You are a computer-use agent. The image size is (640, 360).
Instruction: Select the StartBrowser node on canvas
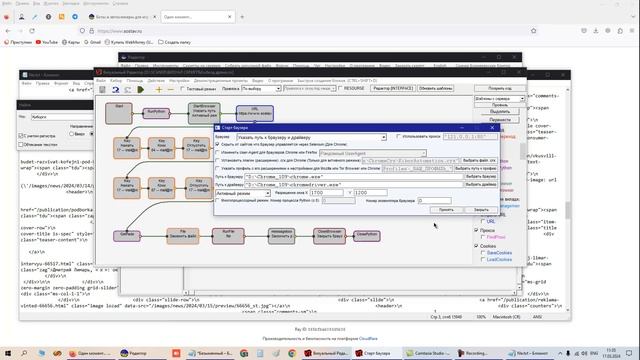coord(204,113)
